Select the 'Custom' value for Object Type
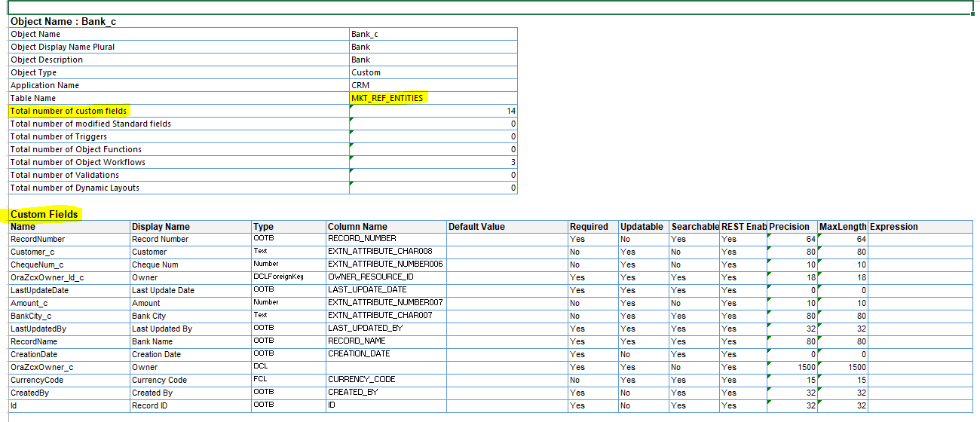The width and height of the screenshot is (980, 422). pos(433,72)
